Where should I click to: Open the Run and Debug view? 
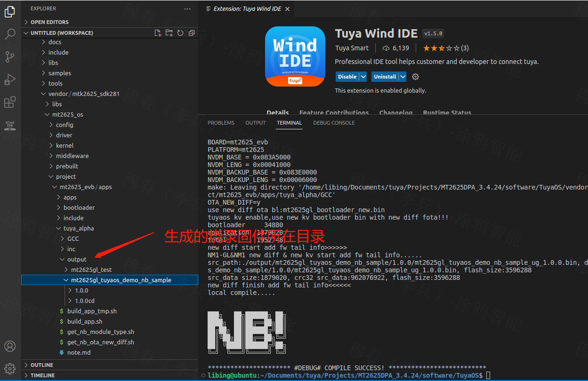point(10,79)
